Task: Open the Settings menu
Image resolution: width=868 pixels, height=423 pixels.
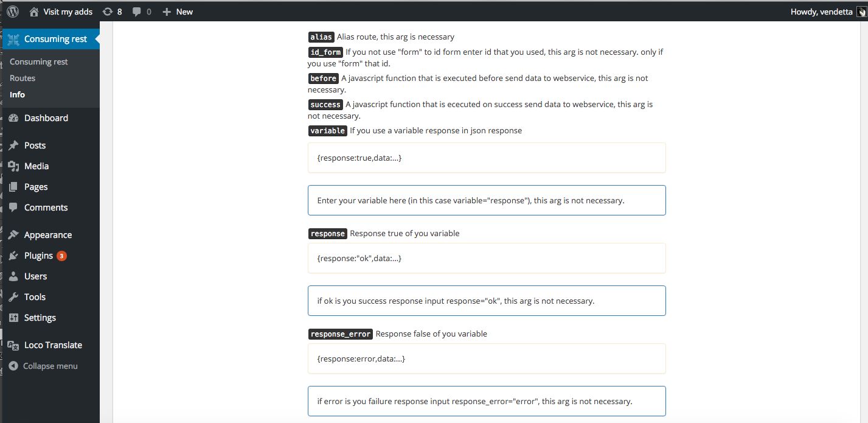Action: [40, 318]
